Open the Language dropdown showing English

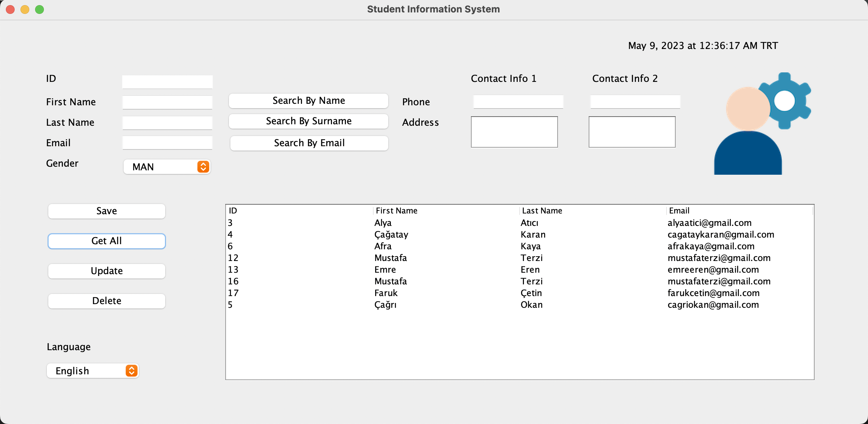[x=92, y=371]
